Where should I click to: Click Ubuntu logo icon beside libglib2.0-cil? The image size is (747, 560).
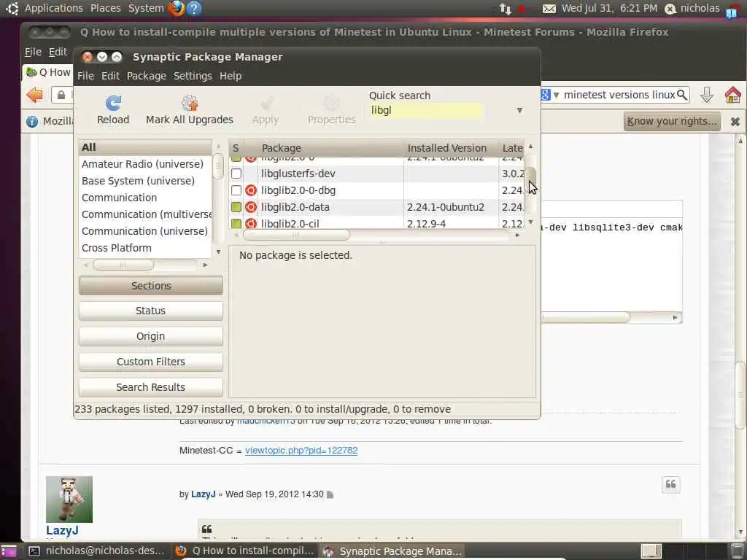tap(251, 223)
